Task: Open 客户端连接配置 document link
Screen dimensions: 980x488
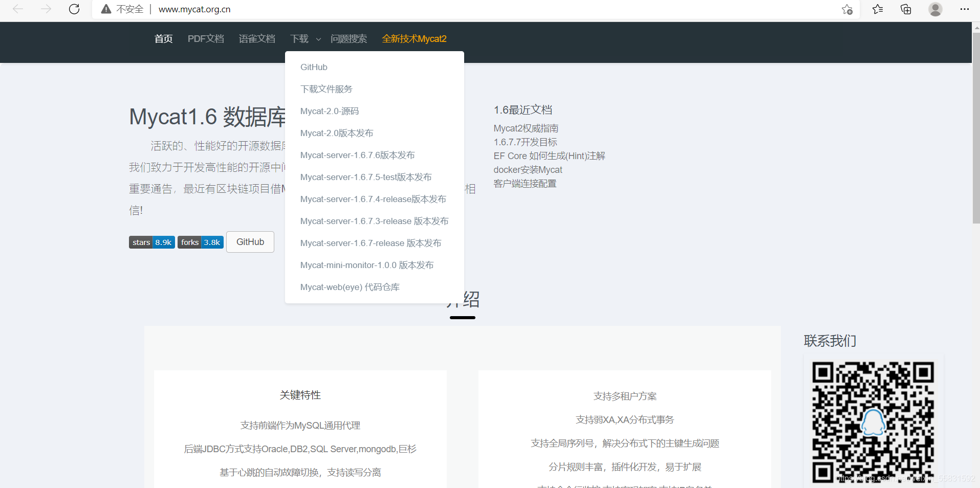Action: 525,184
